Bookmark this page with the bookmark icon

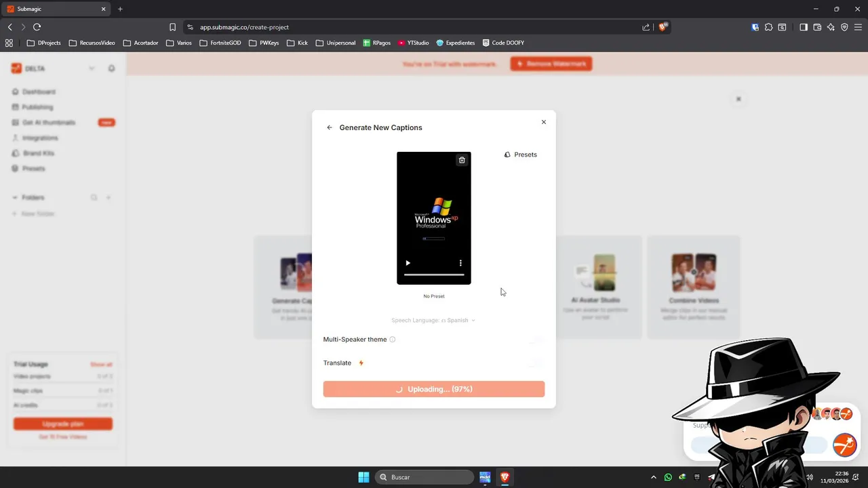click(x=172, y=27)
